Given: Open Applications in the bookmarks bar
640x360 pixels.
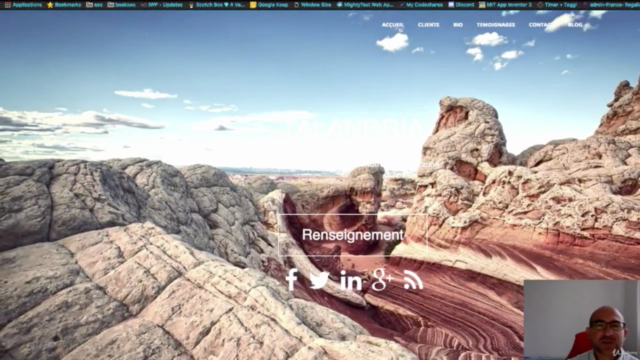Looking at the screenshot, I should (23, 5).
